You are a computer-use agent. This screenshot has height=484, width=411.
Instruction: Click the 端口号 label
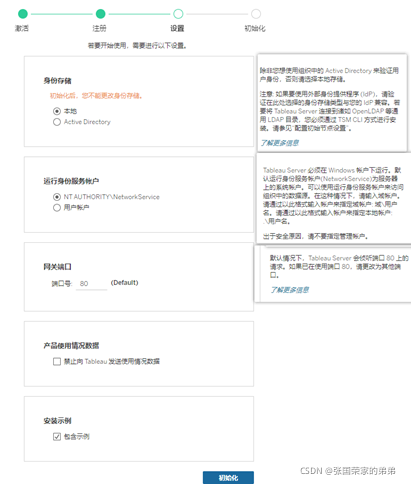(62, 284)
